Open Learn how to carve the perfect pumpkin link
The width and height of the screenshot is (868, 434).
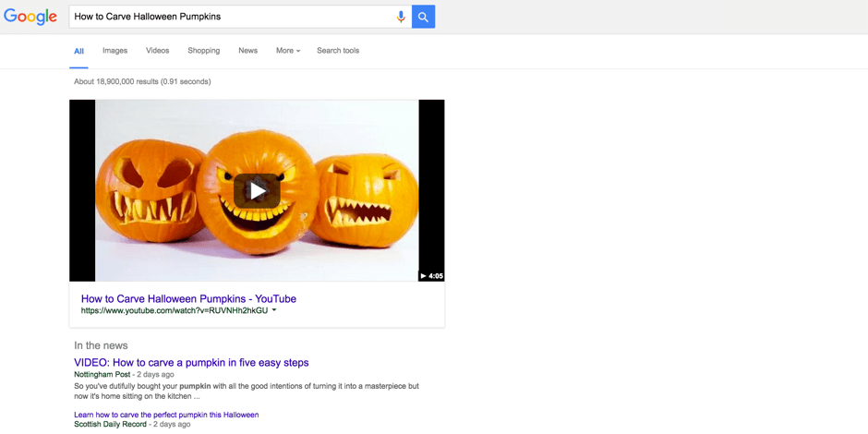(x=166, y=415)
